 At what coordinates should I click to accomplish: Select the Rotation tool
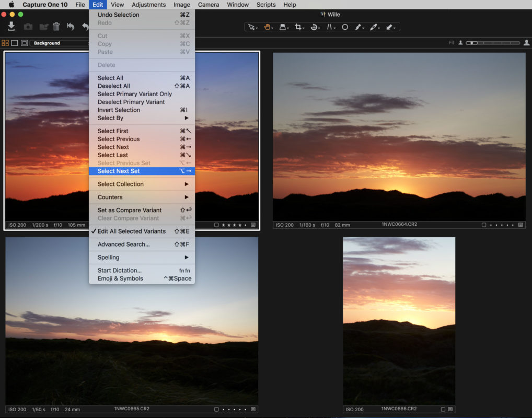[x=315, y=27]
